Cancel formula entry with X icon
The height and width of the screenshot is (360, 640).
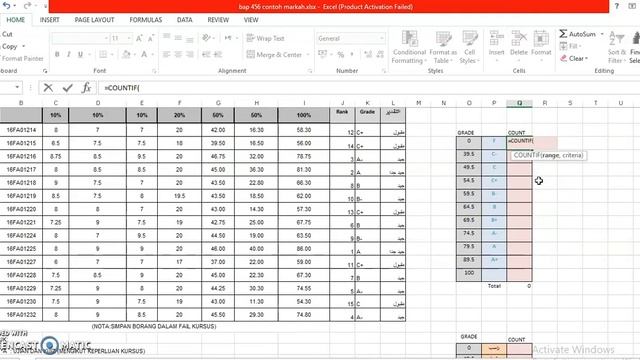tap(48, 87)
